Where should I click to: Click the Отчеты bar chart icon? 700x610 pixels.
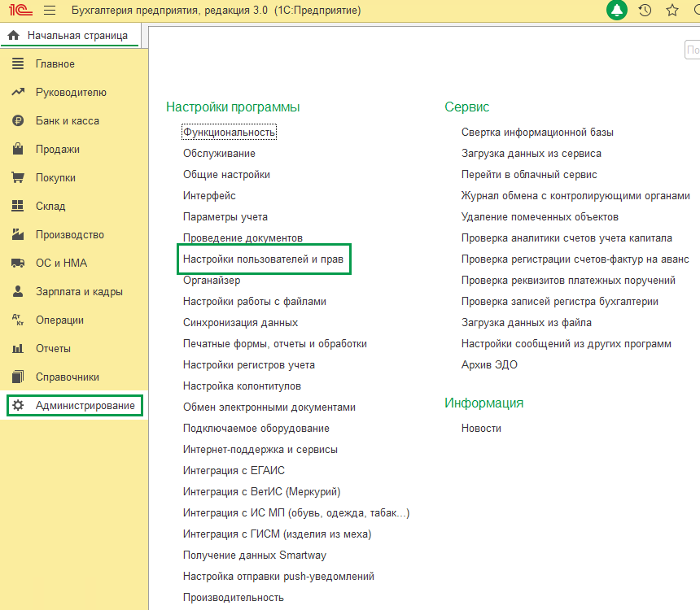point(18,348)
